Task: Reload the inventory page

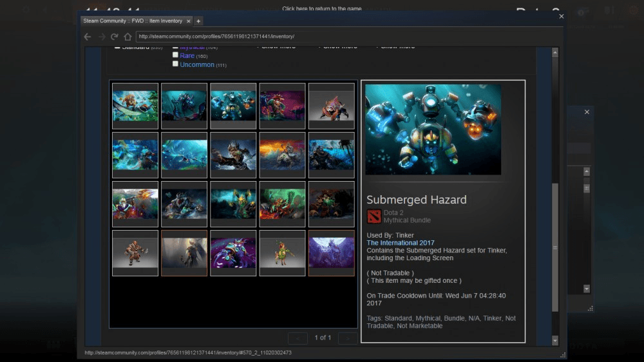Action: tap(115, 37)
